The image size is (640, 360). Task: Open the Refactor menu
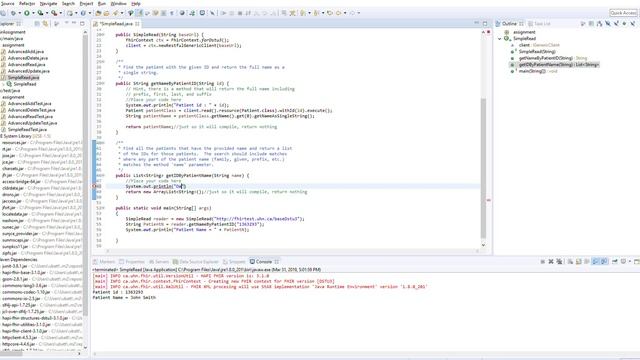click(x=27, y=4)
